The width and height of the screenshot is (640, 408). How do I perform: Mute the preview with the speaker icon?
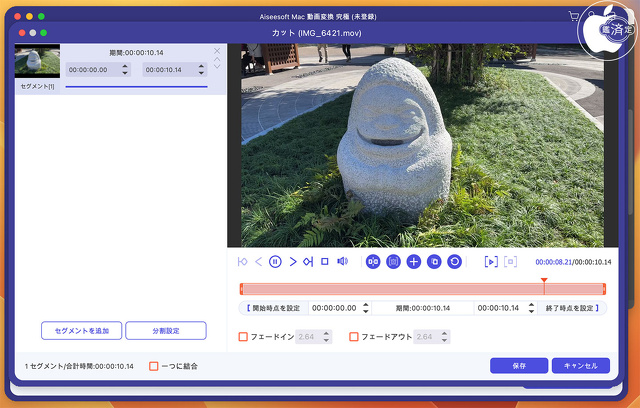pyautogui.click(x=342, y=261)
